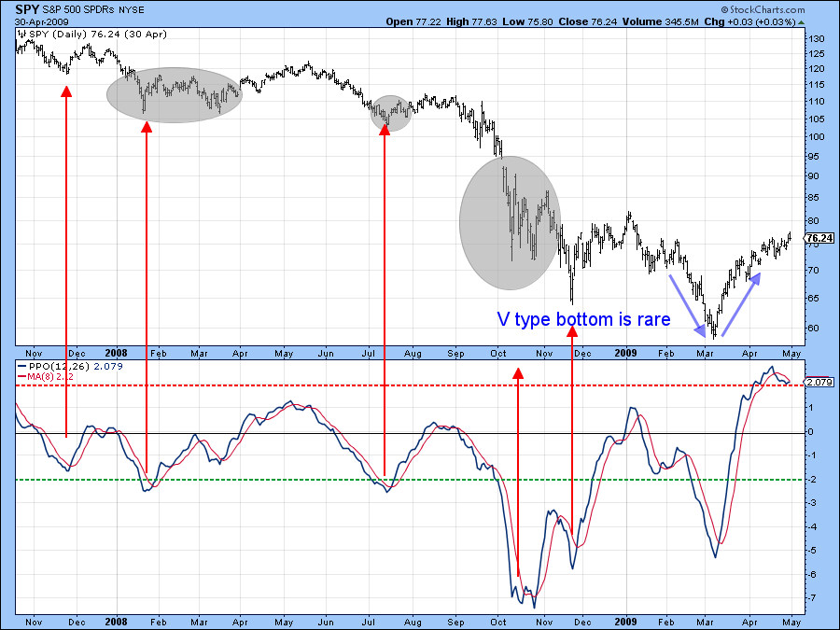
Task: Click the 110 price axis label
Action: tap(817, 101)
